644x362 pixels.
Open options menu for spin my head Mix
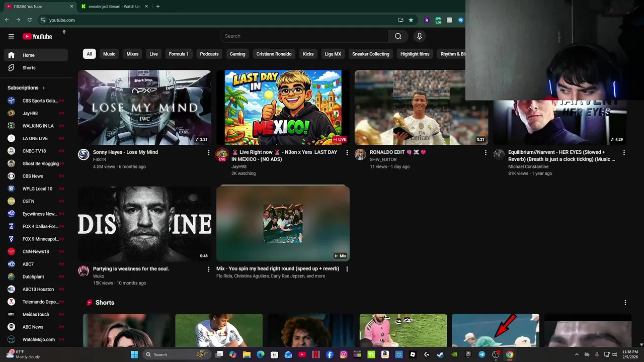coord(347,269)
